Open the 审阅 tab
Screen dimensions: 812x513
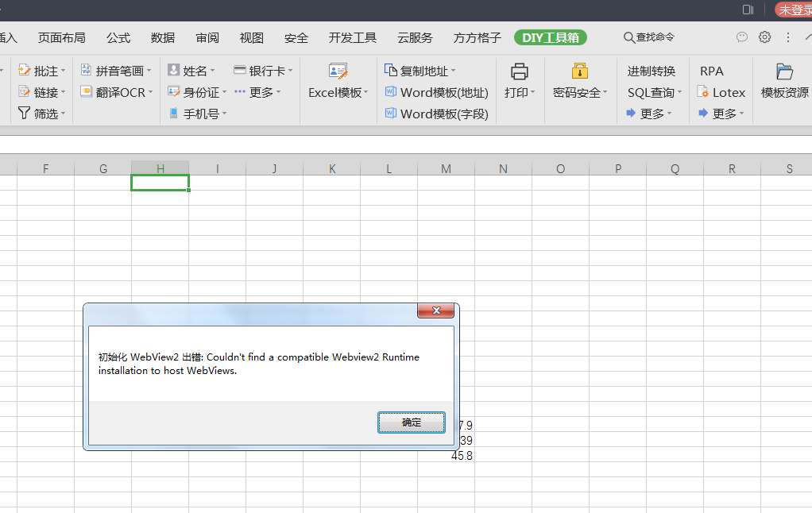point(207,38)
